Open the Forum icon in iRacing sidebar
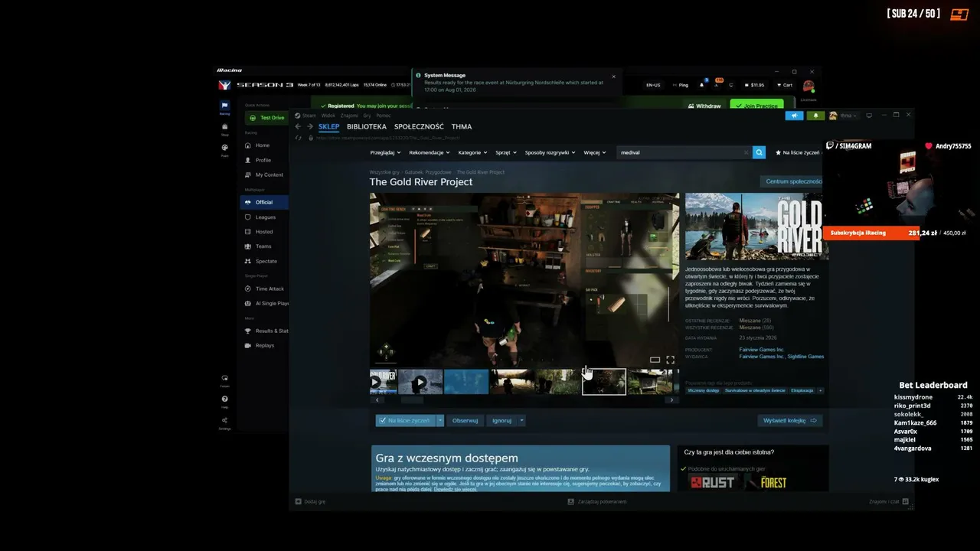The width and height of the screenshot is (980, 551). 224,380
